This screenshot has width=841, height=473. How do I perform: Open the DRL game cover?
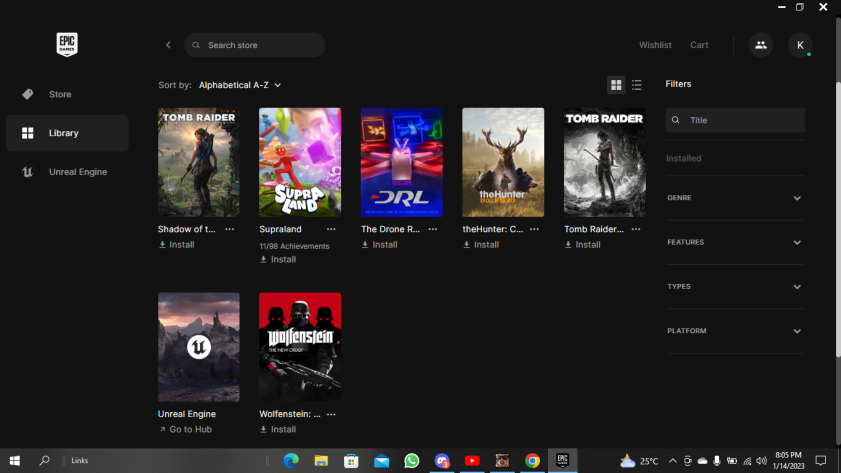[x=402, y=162]
